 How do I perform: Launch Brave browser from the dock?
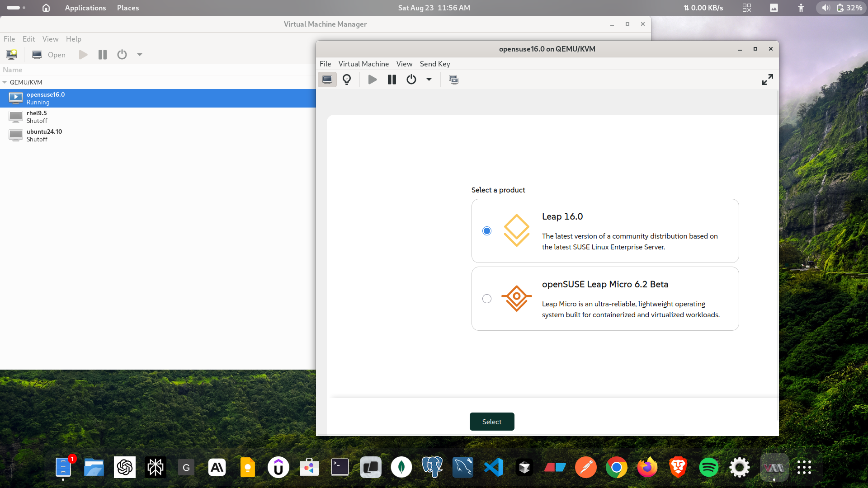[678, 467]
